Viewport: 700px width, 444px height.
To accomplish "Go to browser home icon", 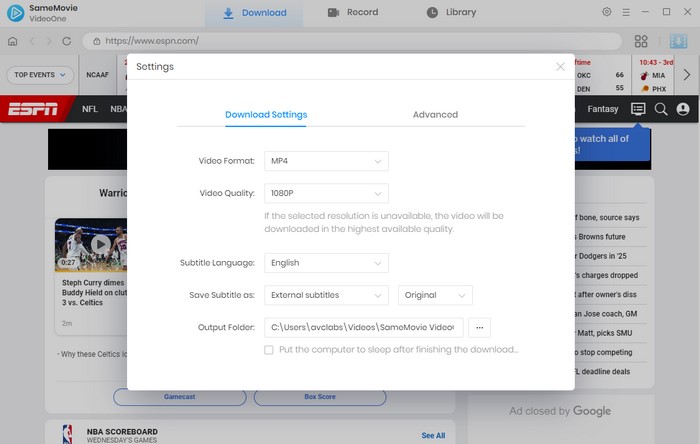I will tap(12, 41).
